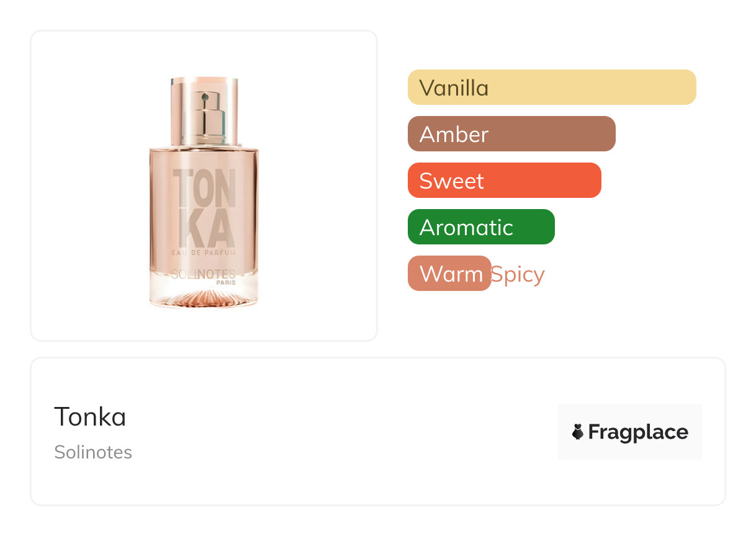Image resolution: width=756 pixels, height=536 pixels.
Task: Click the Fragplace wordmark text
Action: click(x=638, y=432)
